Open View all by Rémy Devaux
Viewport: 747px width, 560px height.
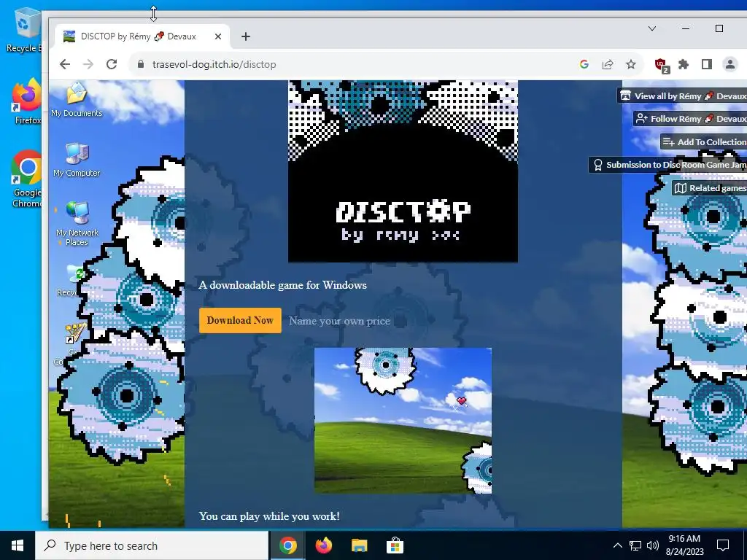[x=682, y=96]
